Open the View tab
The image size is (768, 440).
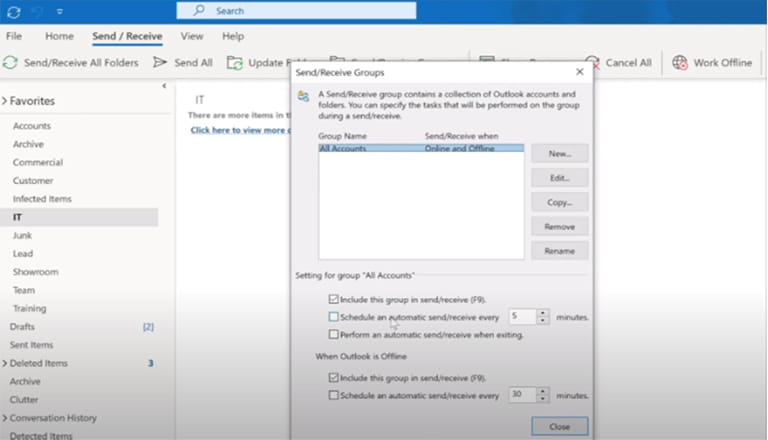click(192, 36)
